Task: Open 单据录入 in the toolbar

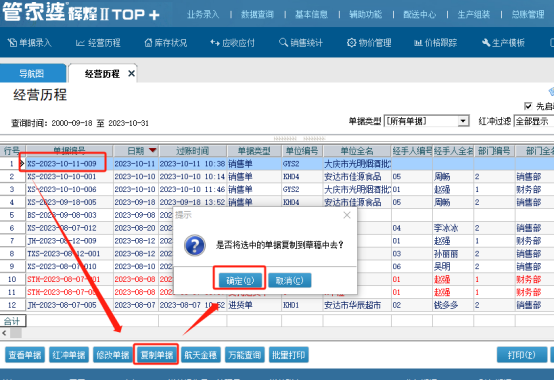Action: [30, 43]
